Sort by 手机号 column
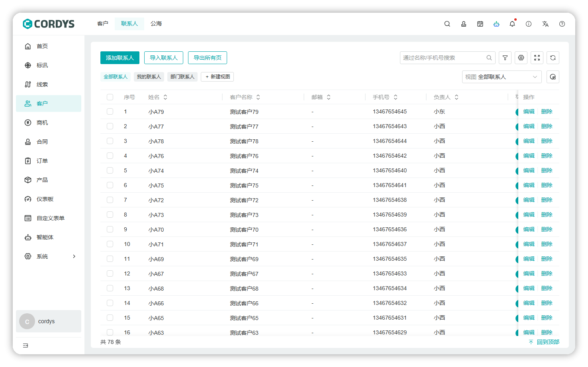This screenshot has height=367, width=588. [x=396, y=97]
